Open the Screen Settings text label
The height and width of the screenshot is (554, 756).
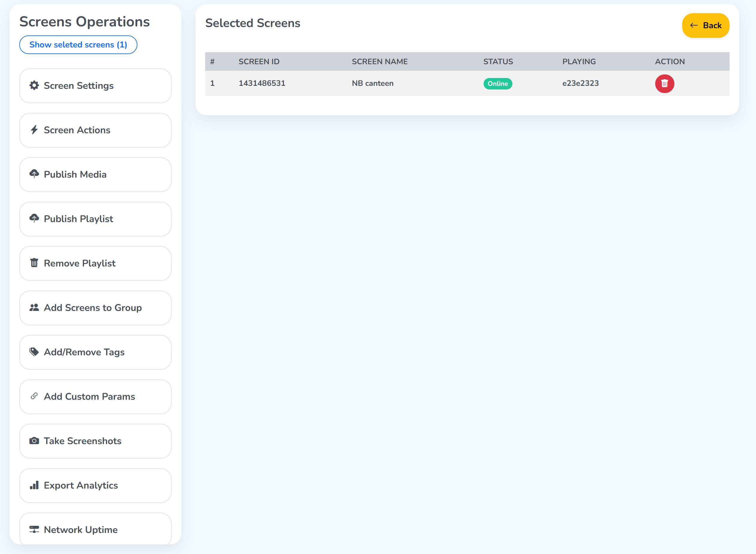point(79,86)
